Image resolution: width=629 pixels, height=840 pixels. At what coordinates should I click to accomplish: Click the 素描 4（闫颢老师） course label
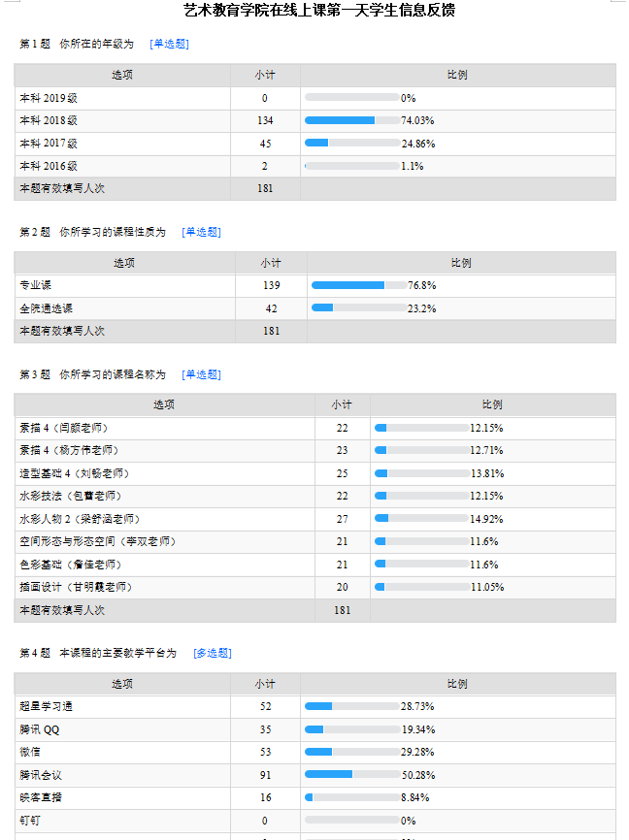point(63,428)
